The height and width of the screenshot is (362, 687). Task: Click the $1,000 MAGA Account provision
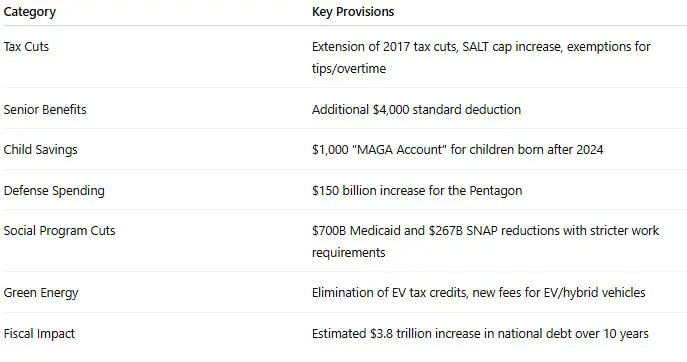(457, 150)
